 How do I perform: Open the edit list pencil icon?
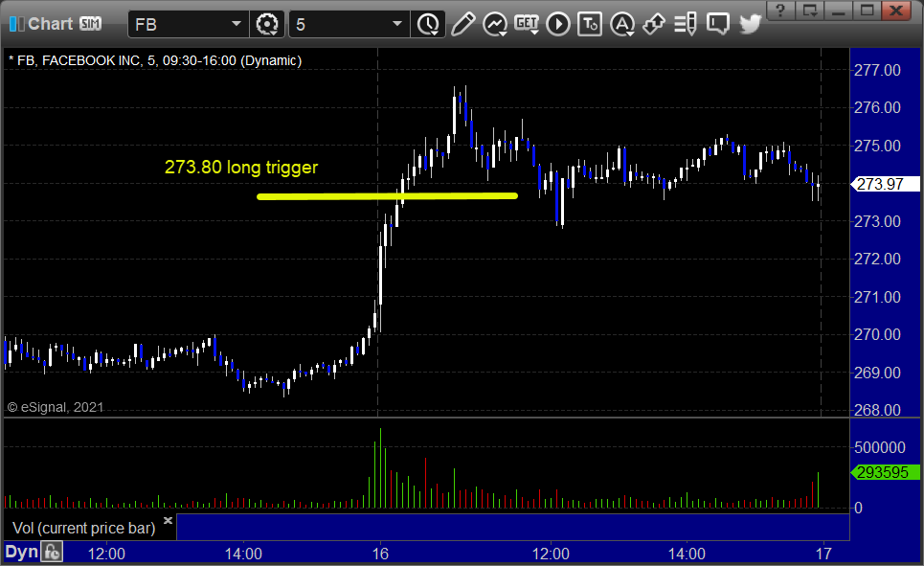[686, 24]
